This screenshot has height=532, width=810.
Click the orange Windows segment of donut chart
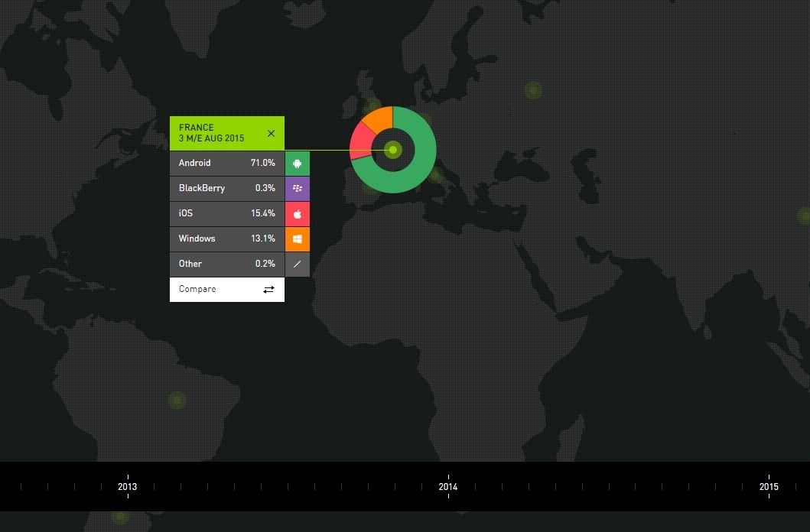(x=379, y=119)
